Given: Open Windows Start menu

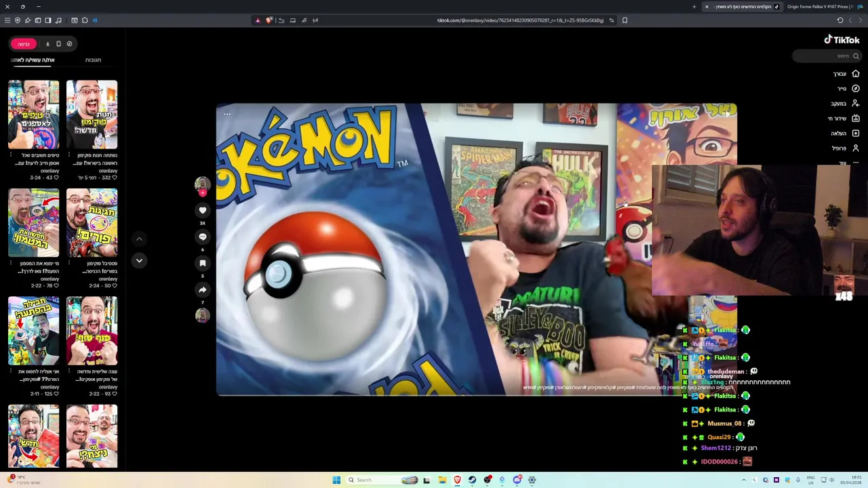Looking at the screenshot, I should 336,480.
